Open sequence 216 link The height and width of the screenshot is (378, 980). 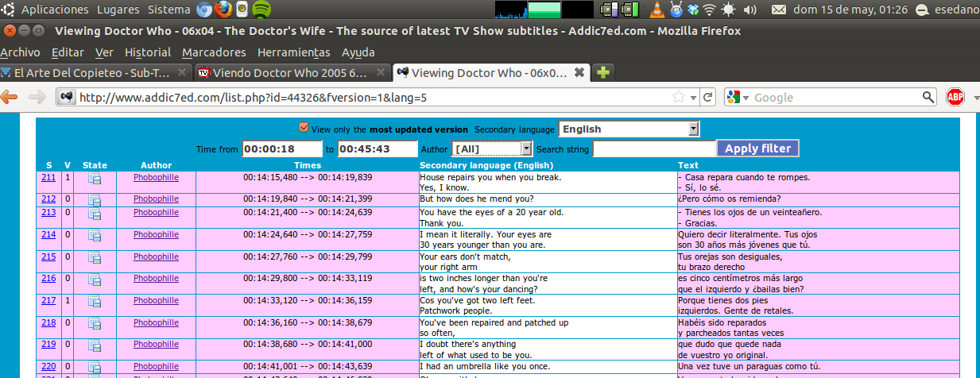click(48, 278)
